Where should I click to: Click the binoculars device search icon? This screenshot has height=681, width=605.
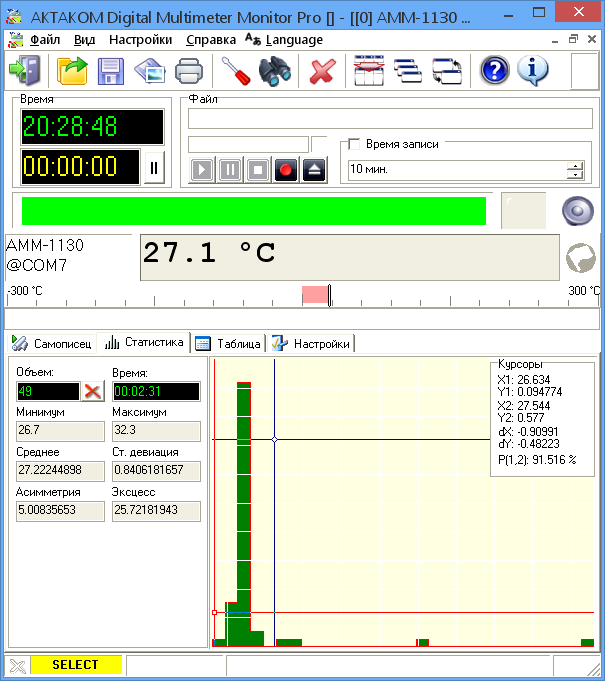coord(274,71)
